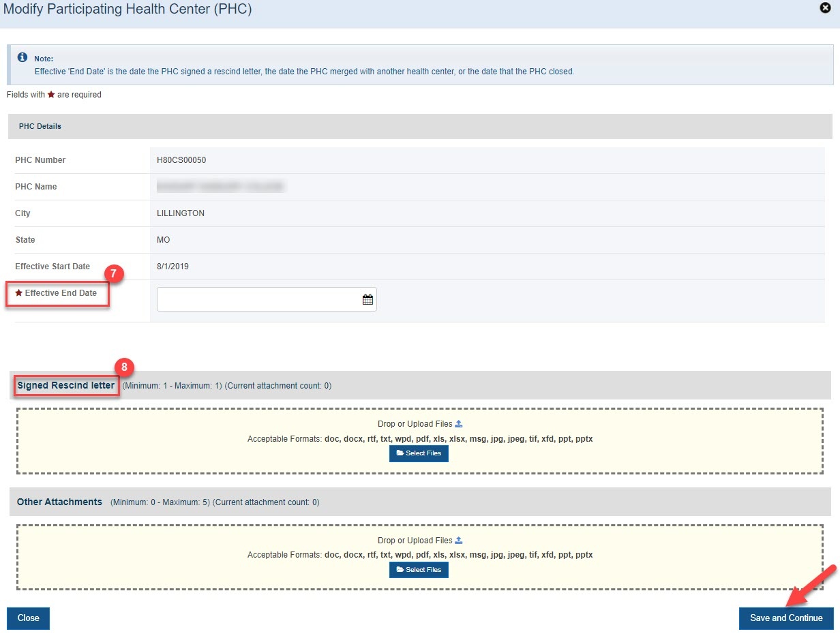Click the PHC Name label
Viewport: 840px width, 636px height.
[36, 187]
